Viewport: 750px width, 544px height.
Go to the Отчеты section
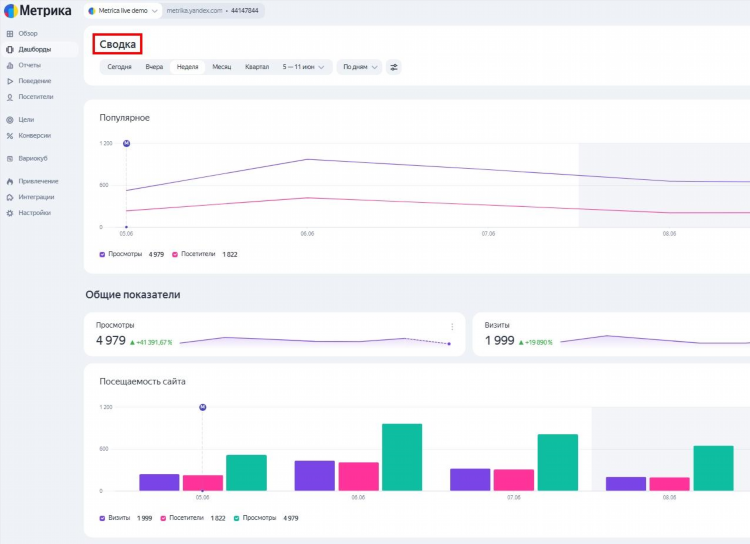tap(30, 65)
